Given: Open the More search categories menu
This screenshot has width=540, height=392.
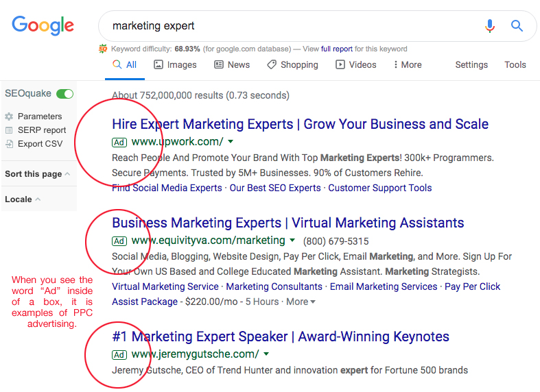Looking at the screenshot, I should click(x=408, y=64).
